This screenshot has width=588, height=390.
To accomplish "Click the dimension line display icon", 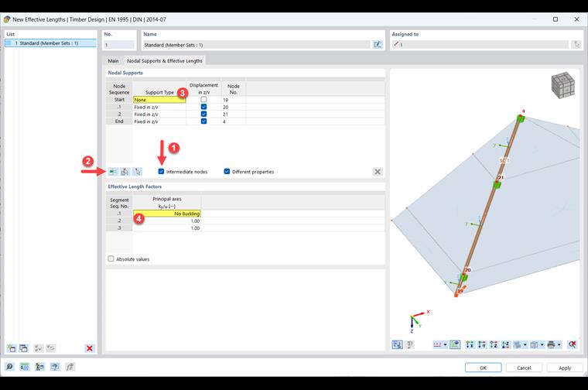I will click(437, 344).
